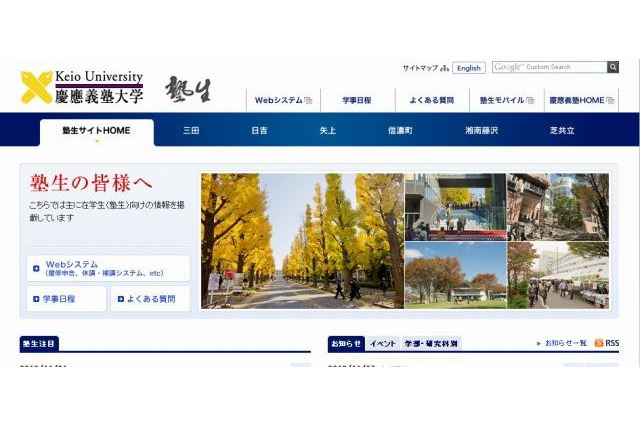640x426 pixels.
Task: Select the 三田 campus tab
Action: pos(191,131)
